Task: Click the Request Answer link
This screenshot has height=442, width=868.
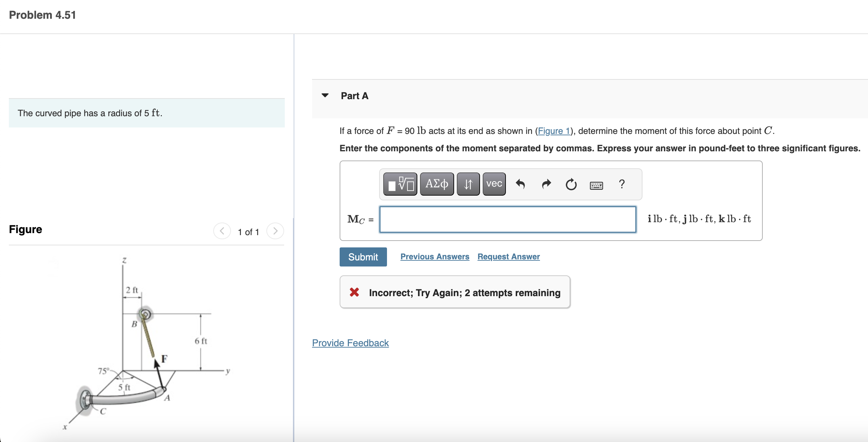Action: click(x=508, y=257)
